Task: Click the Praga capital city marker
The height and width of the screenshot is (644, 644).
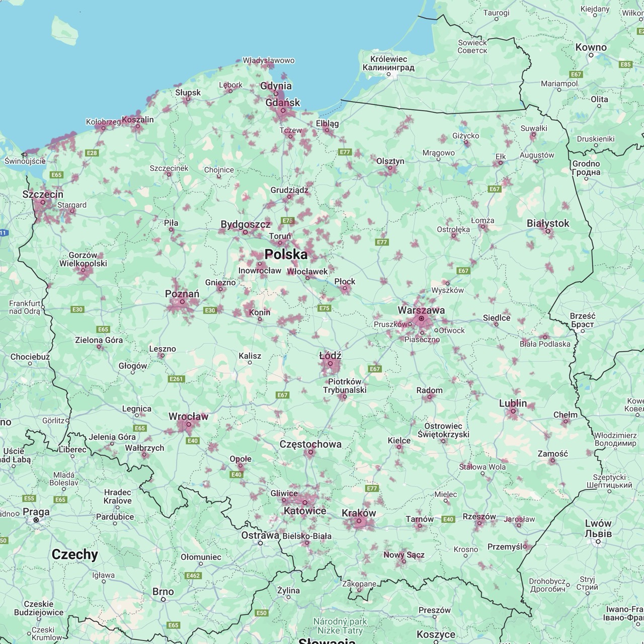Action: pos(36,520)
